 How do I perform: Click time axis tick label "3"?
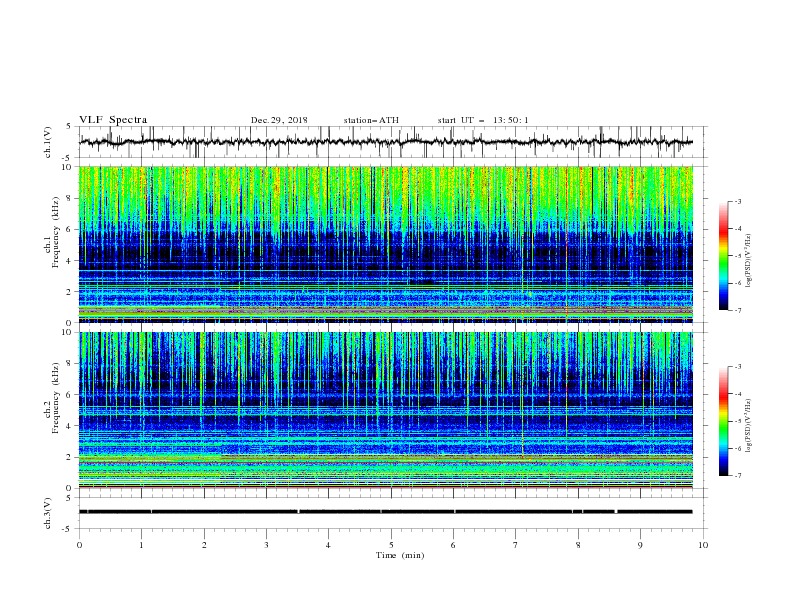266,545
